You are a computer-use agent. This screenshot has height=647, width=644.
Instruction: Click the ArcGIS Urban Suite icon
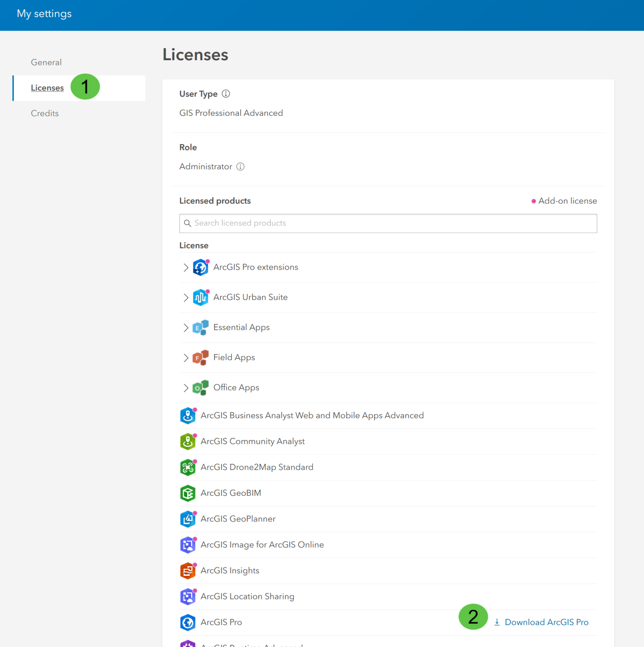pos(200,297)
